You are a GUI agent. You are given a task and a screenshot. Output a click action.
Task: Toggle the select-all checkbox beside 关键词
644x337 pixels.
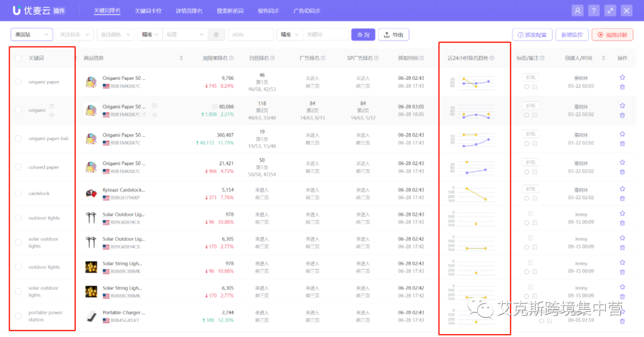tap(18, 58)
